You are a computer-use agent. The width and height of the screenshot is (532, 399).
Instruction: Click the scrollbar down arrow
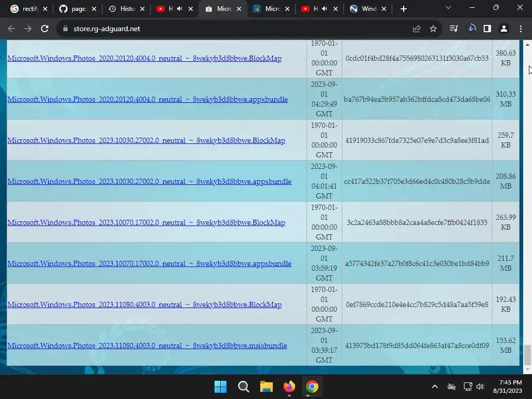click(x=527, y=370)
